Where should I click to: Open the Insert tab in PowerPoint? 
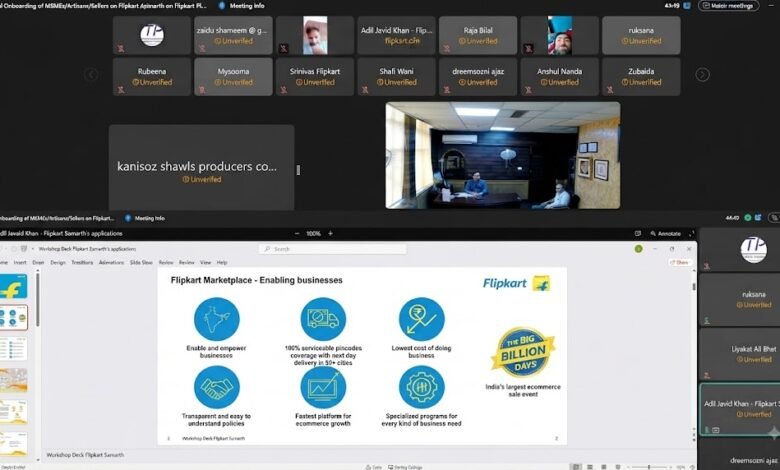(20, 262)
